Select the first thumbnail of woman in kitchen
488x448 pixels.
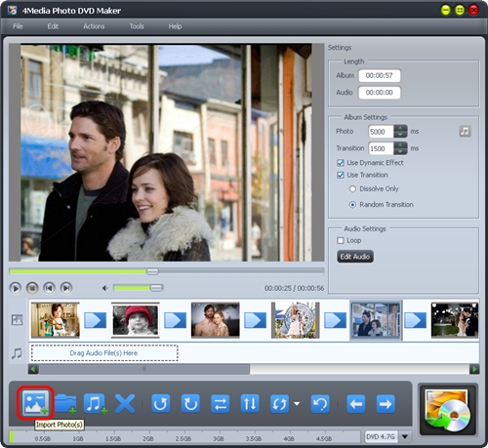pyautogui.click(x=56, y=320)
